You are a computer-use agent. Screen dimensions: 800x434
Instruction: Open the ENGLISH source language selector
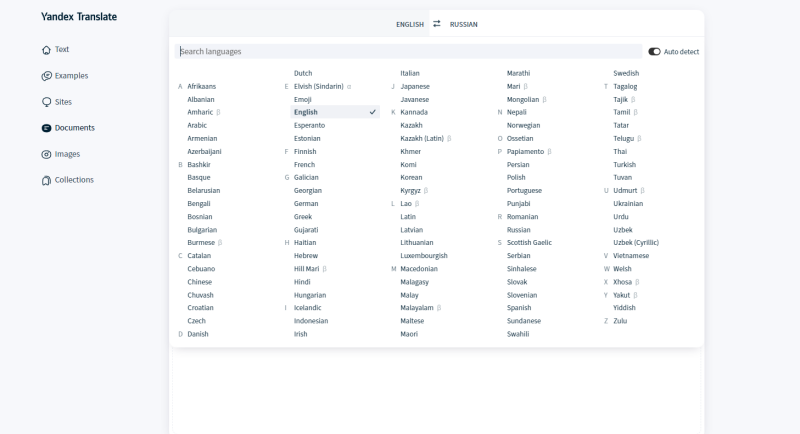click(410, 24)
